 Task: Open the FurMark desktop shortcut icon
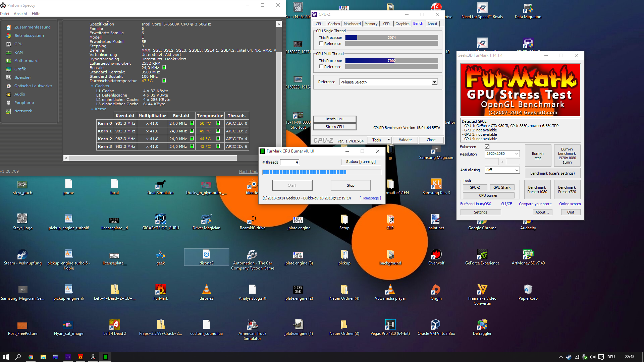pos(160,290)
